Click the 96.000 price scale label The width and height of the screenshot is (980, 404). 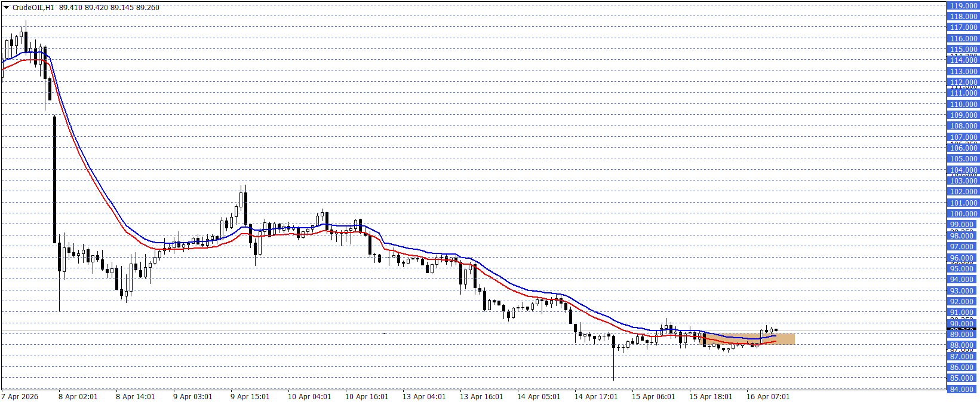point(963,258)
